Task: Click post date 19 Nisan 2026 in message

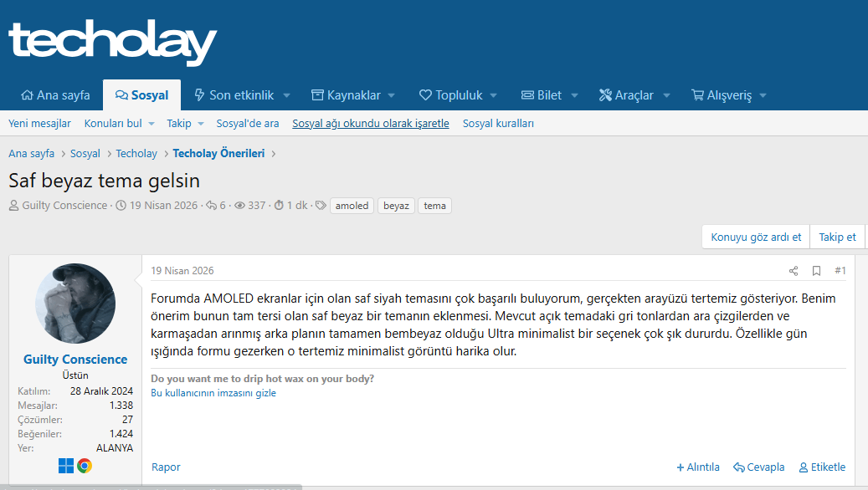Action: (x=182, y=270)
